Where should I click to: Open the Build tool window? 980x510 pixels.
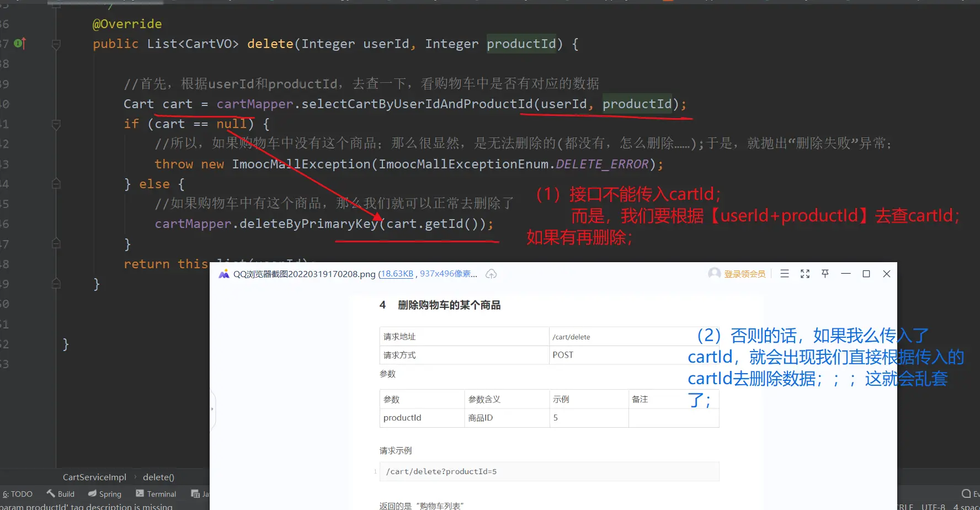[61, 494]
